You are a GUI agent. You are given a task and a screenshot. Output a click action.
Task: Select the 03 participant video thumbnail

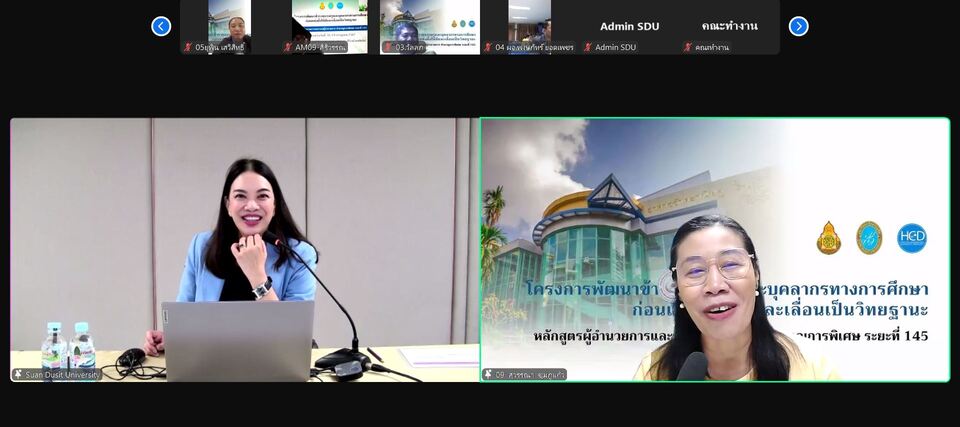429,22
